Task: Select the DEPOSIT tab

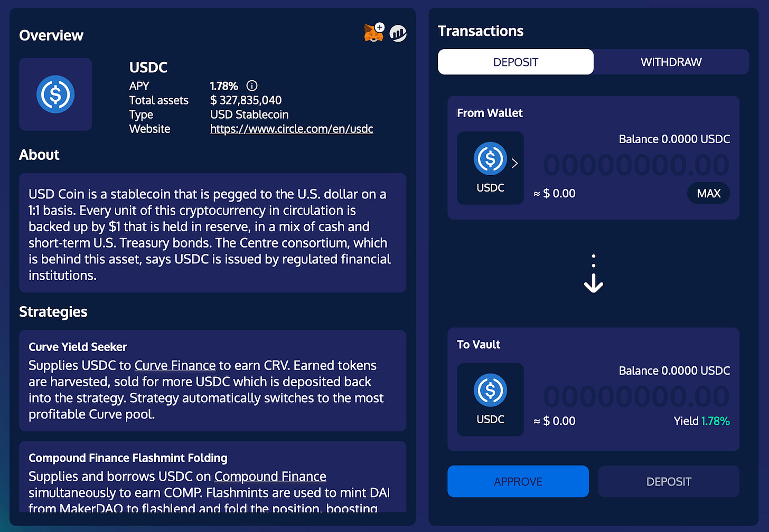Action: [x=515, y=62]
